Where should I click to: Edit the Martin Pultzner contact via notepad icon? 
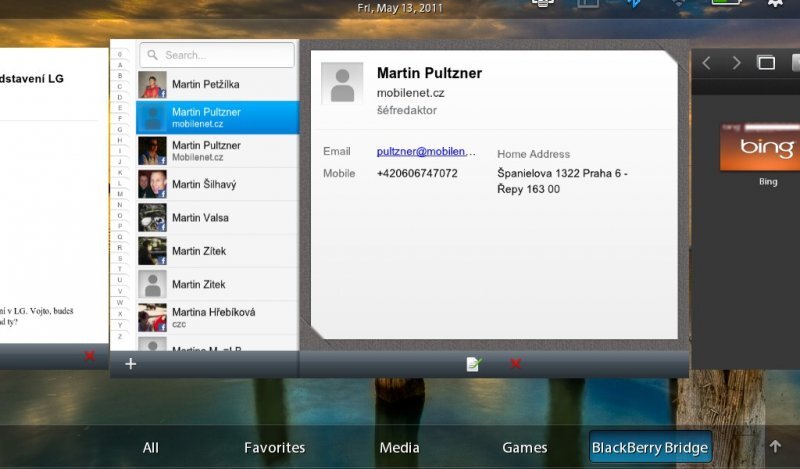(473, 363)
